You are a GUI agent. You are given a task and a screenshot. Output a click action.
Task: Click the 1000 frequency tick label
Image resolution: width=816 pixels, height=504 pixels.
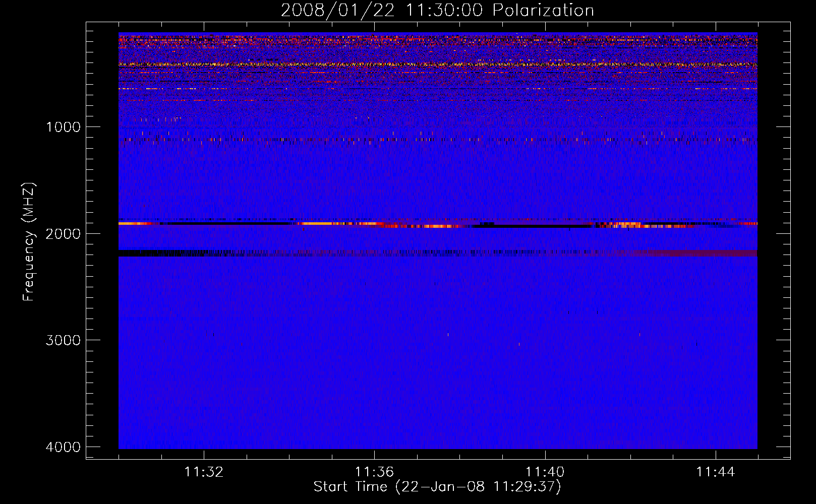pos(63,127)
